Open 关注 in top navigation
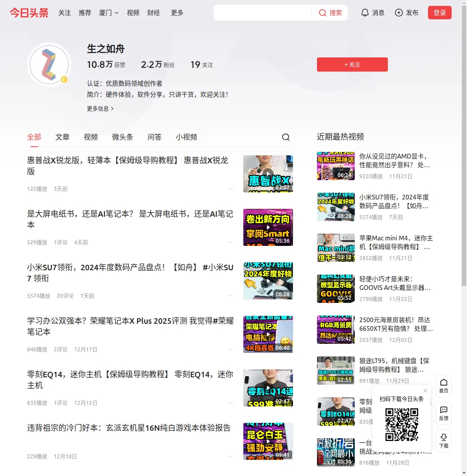 65,13
